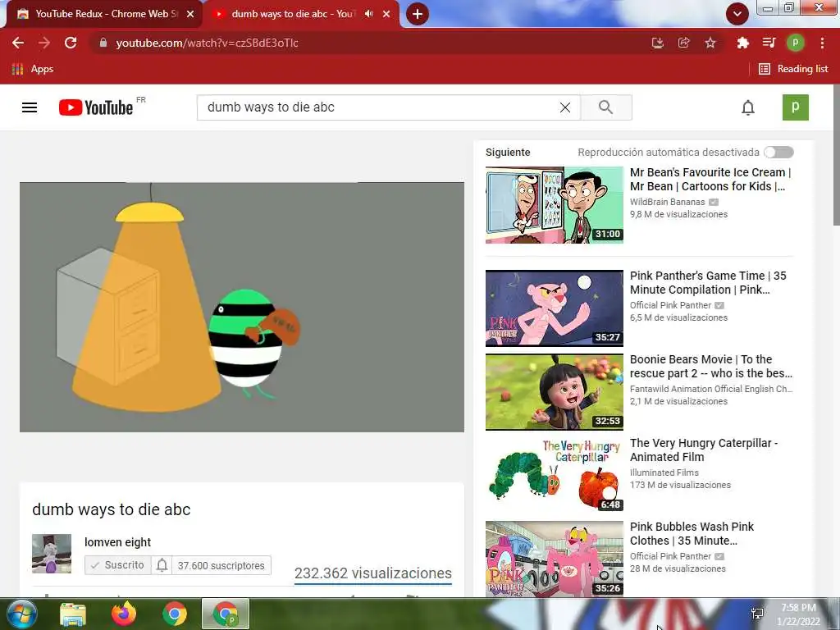Click the Suscrito subscribed button
The height and width of the screenshot is (630, 840).
pos(118,565)
